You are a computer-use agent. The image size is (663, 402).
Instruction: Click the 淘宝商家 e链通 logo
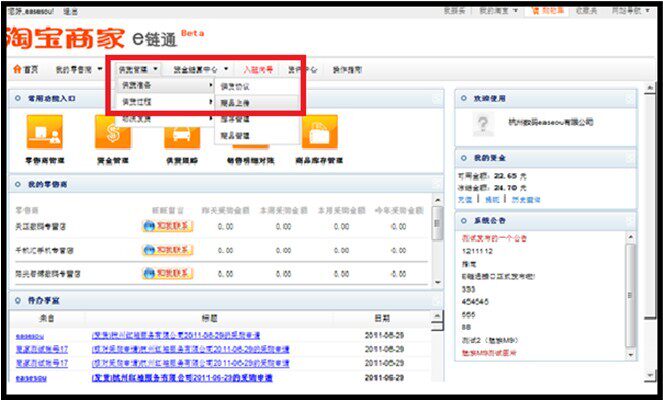tap(104, 38)
